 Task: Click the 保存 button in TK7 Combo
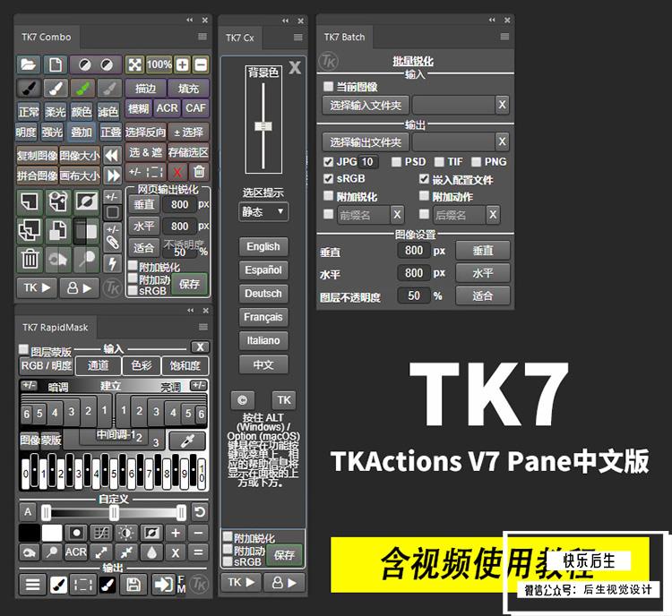[x=189, y=284]
